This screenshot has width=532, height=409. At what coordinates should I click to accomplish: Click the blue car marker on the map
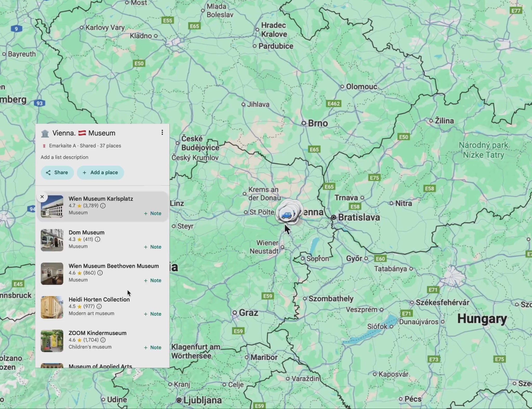click(x=287, y=215)
